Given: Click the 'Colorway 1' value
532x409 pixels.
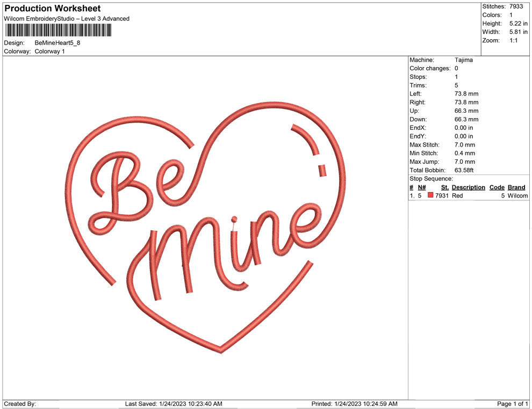Looking at the screenshot, I should (x=49, y=52).
